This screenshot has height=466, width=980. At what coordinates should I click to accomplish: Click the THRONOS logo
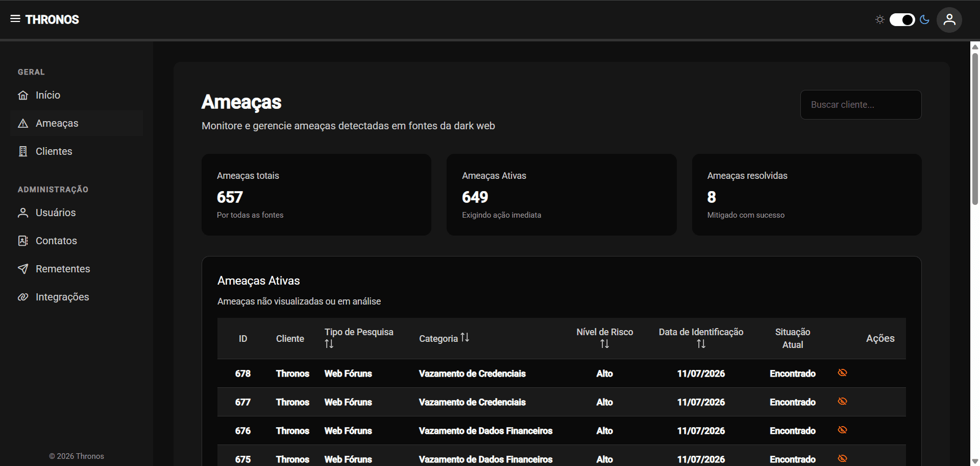[x=52, y=19]
